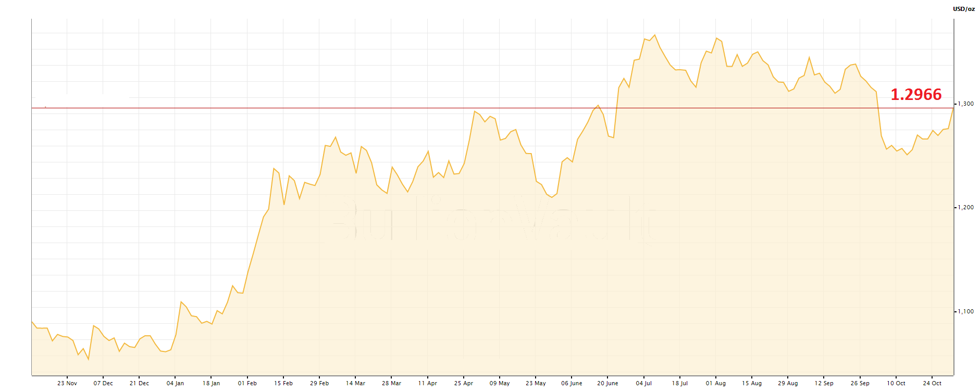Viewport: 980px width, 392px height.
Task: Click the 09 May date label
Action: coord(500,383)
